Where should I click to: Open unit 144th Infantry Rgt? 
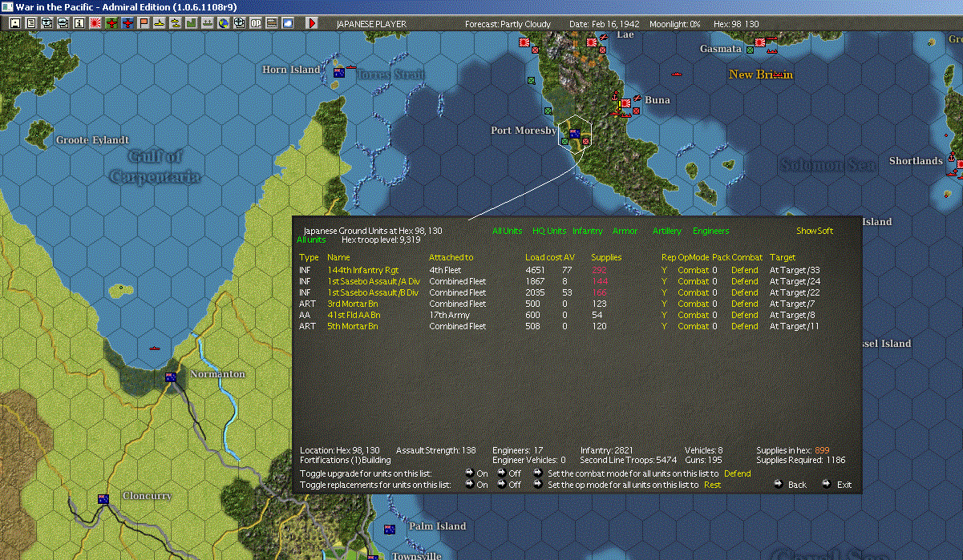click(362, 270)
